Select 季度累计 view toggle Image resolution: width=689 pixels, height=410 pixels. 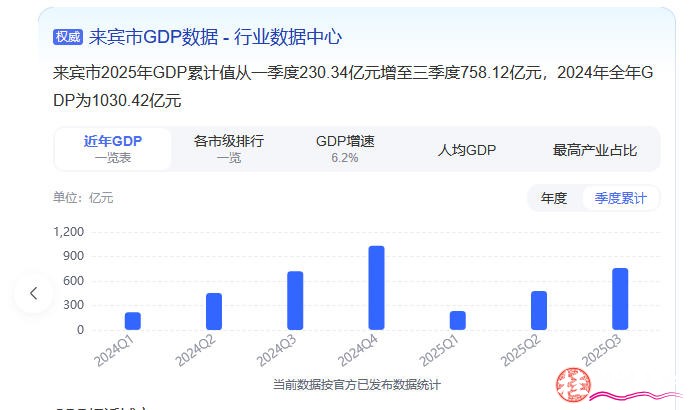coord(620,198)
